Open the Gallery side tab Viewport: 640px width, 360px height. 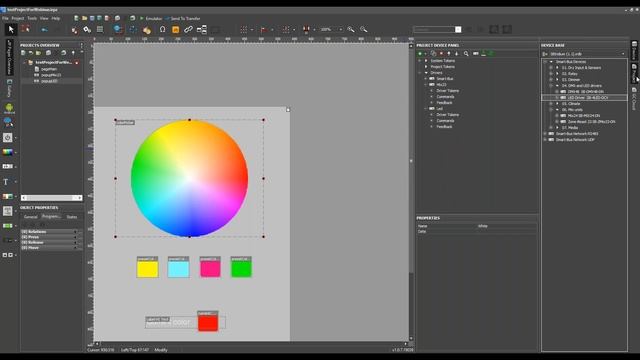point(9,88)
